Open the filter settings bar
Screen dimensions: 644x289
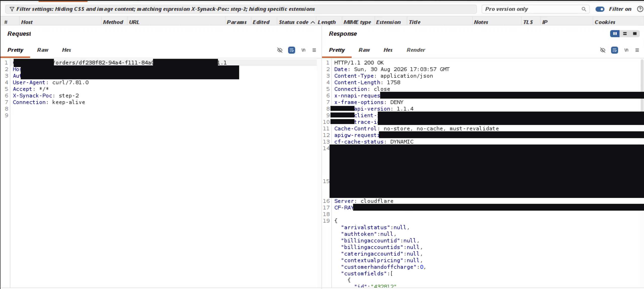tap(241, 9)
